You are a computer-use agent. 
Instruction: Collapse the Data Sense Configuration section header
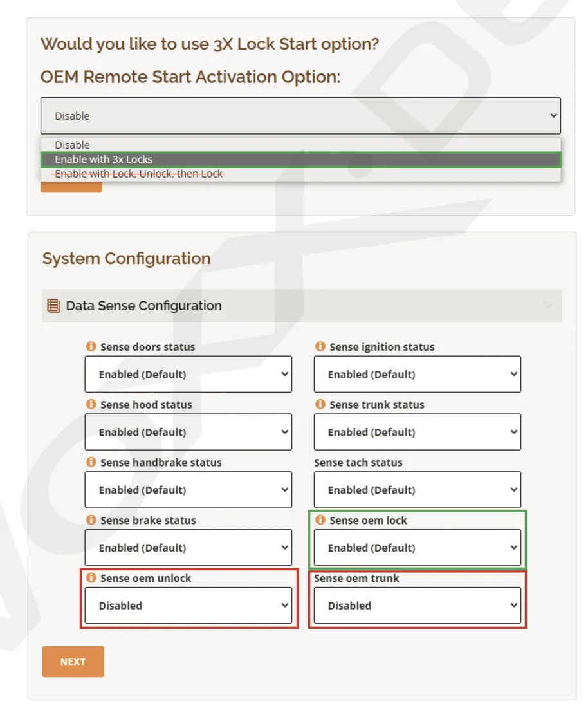pos(301,306)
